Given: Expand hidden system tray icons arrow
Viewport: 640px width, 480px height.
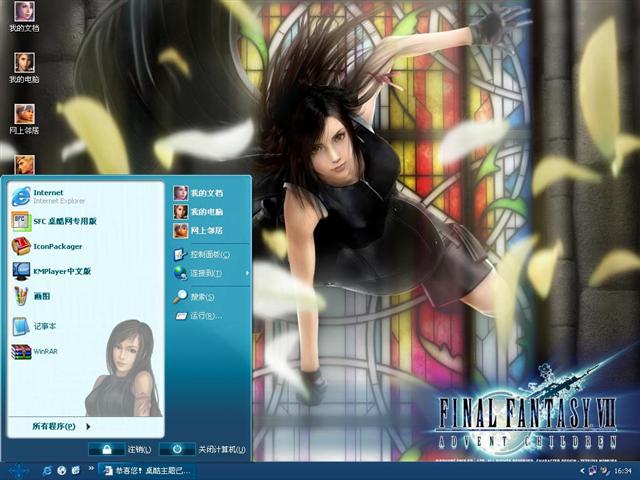Looking at the screenshot, I should tap(582, 471).
